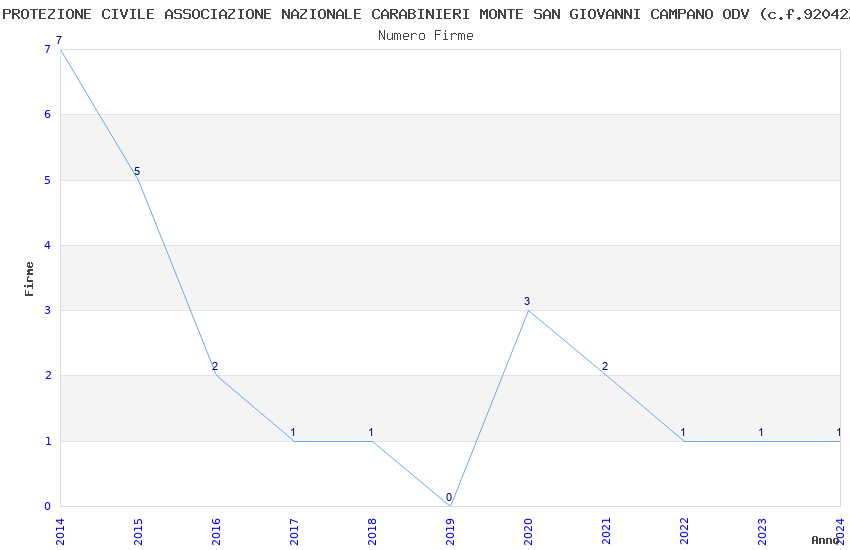Viewport: 850px width, 550px height.
Task: Select the 2023 year label on x-axis
Action: click(x=763, y=532)
